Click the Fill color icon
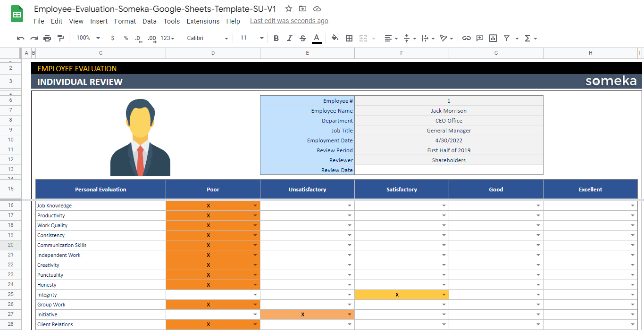This screenshot has height=330, width=644. (x=335, y=38)
